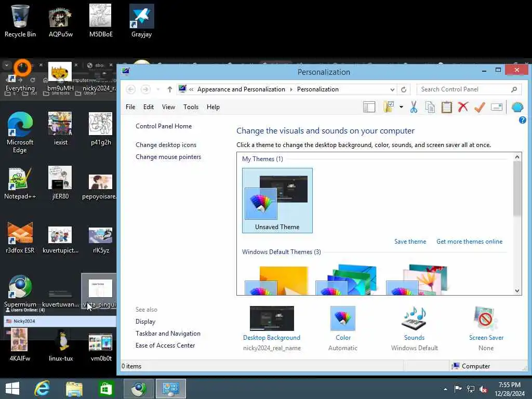Click the Windows Start button

[12, 389]
